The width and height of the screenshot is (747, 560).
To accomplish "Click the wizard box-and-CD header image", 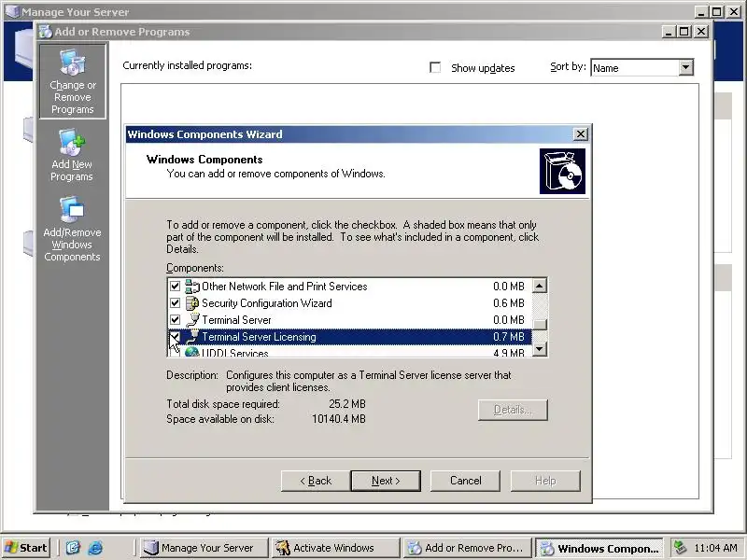I will (562, 172).
